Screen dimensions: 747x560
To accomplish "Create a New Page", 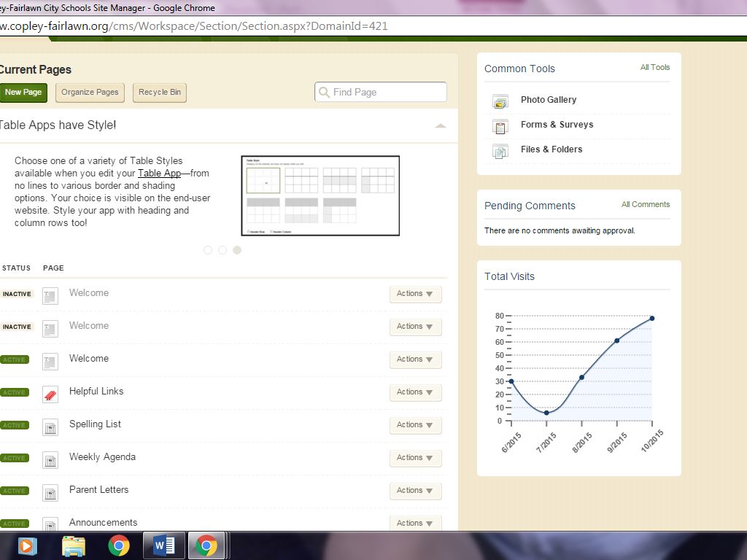I will [23, 93].
